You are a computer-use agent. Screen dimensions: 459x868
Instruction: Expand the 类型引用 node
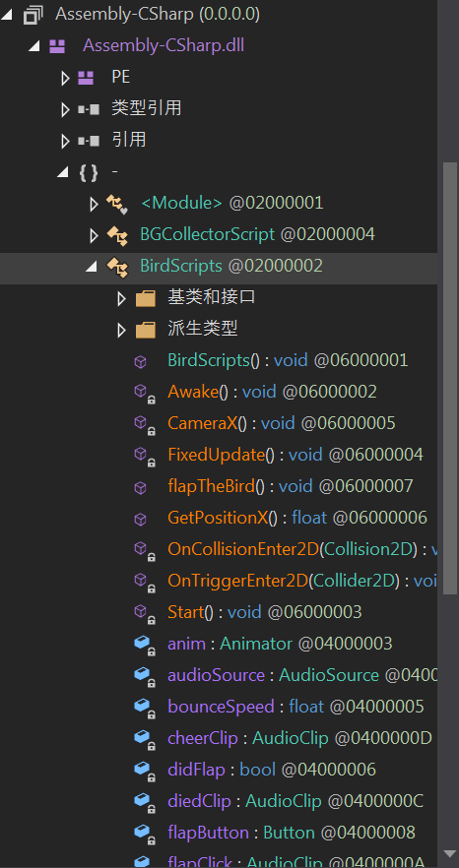65,109
